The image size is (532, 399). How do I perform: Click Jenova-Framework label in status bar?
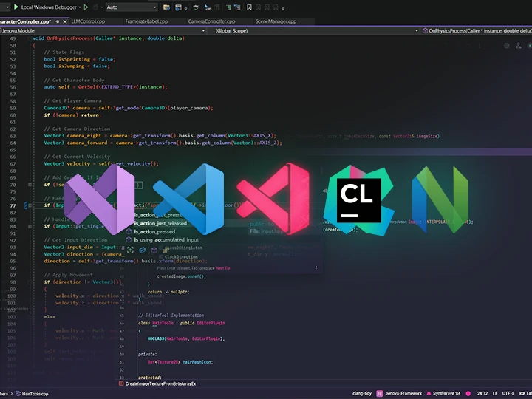pyautogui.click(x=403, y=394)
